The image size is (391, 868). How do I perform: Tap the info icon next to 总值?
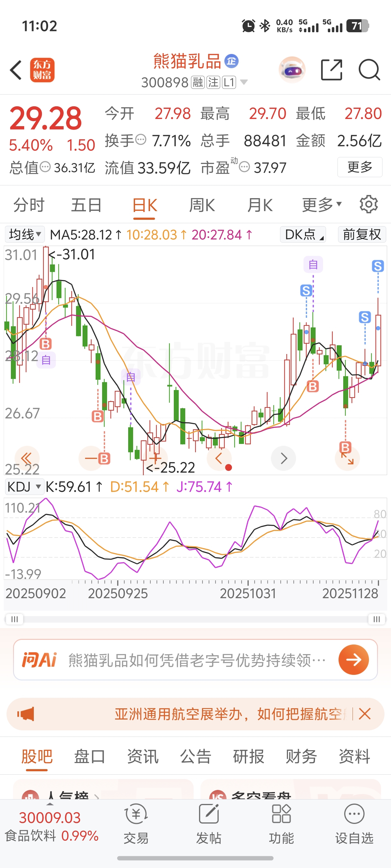tap(45, 166)
